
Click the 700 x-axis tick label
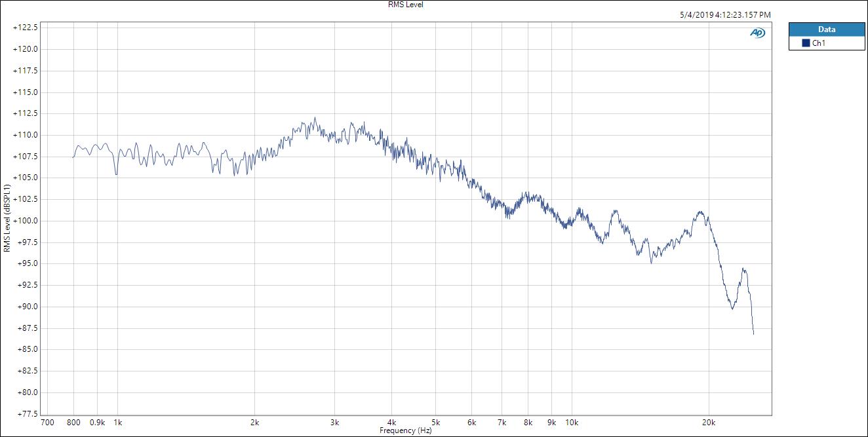pyautogui.click(x=47, y=423)
